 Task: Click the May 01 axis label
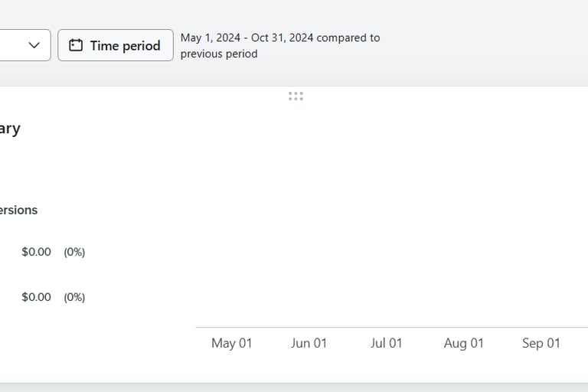click(x=232, y=343)
